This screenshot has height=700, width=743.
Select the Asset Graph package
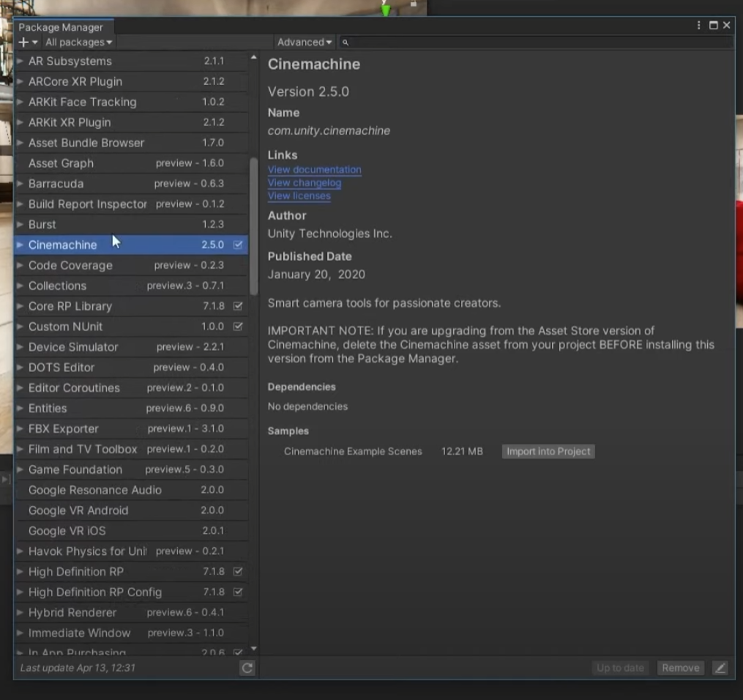(131, 163)
